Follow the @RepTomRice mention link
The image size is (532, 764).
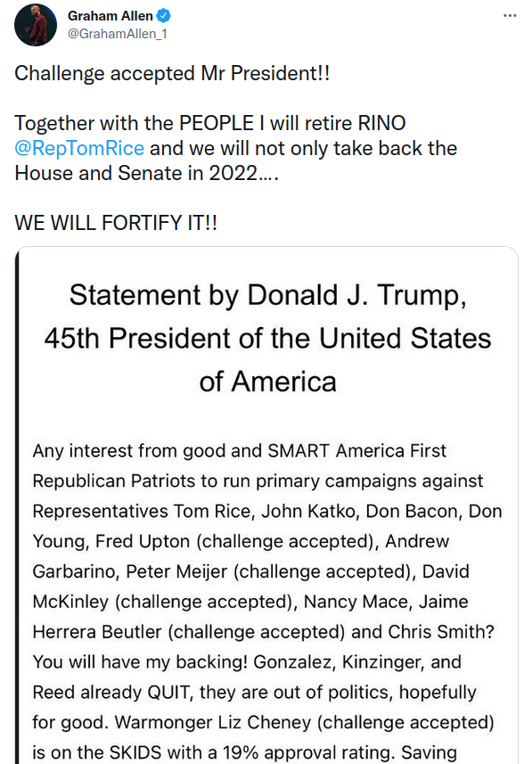[x=79, y=148]
